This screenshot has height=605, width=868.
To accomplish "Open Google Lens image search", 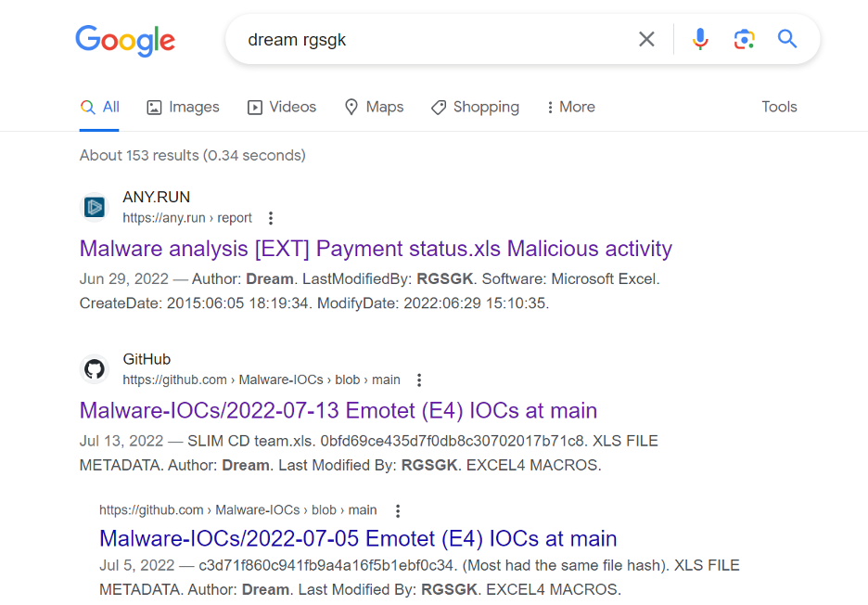I will point(744,39).
